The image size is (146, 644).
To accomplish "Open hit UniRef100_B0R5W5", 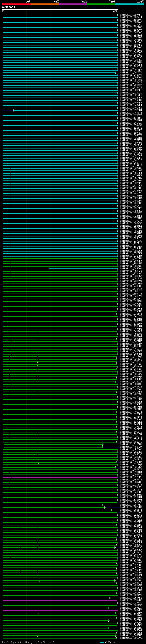I will pos(131,635).
